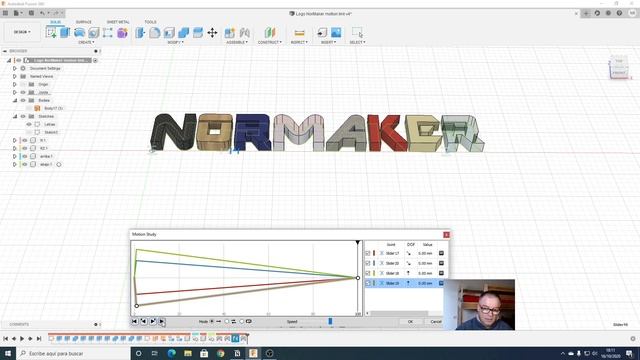Select the Joint tool icon

coord(244,32)
